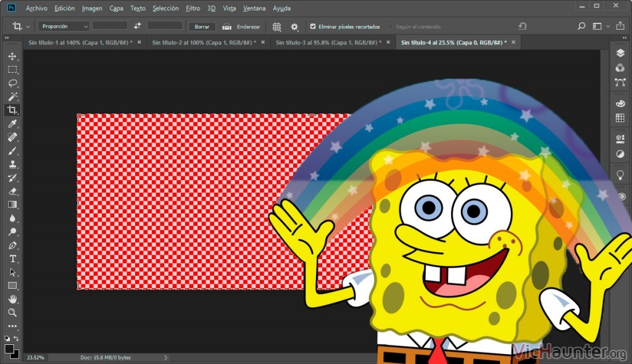Open the Learn lightbulb panel icon
The image size is (632, 364).
pos(620,175)
